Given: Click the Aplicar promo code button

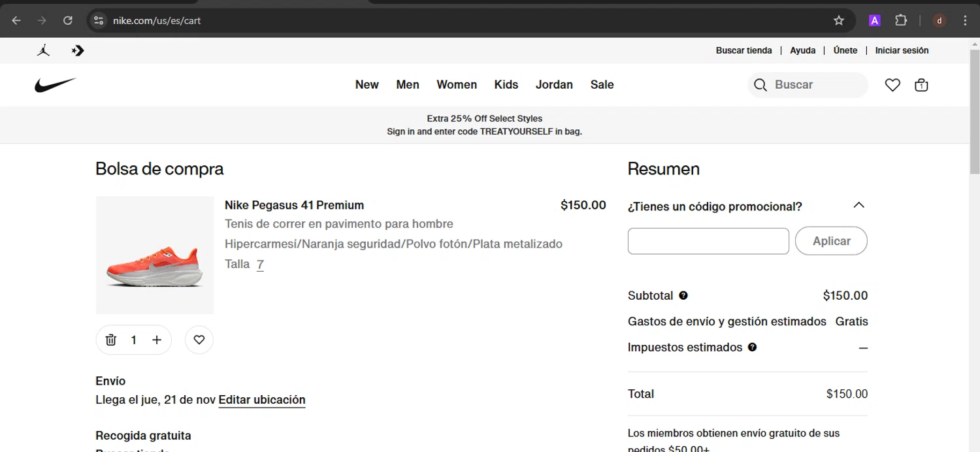Looking at the screenshot, I should pos(831,241).
